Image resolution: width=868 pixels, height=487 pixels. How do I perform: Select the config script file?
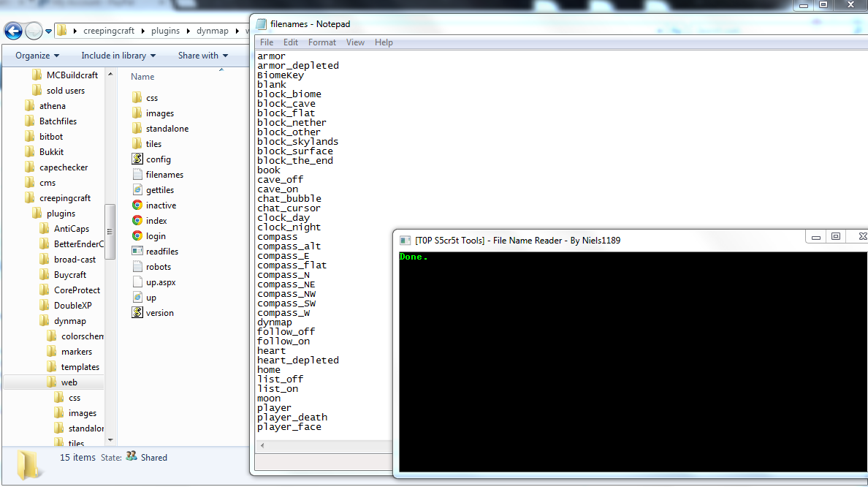pyautogui.click(x=151, y=159)
